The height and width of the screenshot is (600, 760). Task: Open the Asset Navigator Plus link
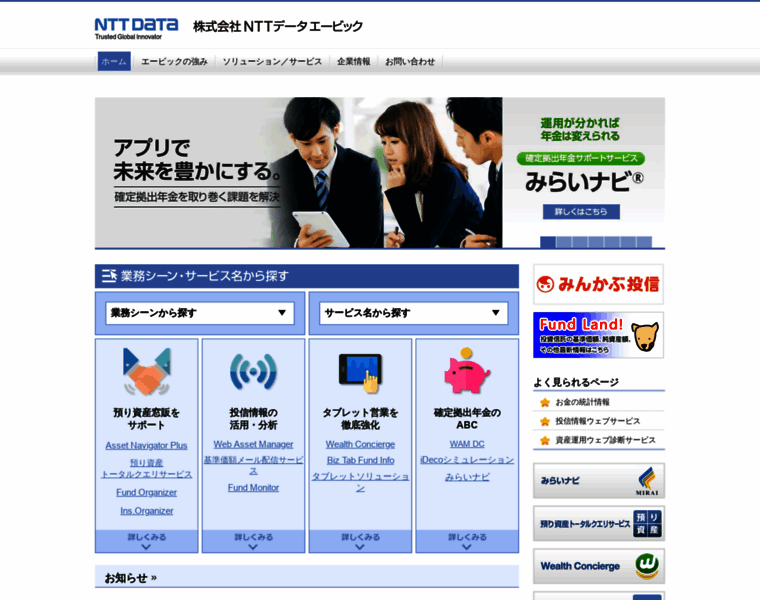pyautogui.click(x=146, y=445)
